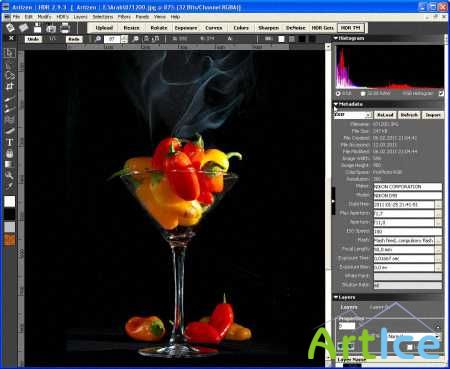Click the Layers tab in the Layers panel
The height and width of the screenshot is (369, 450).
pos(349,307)
